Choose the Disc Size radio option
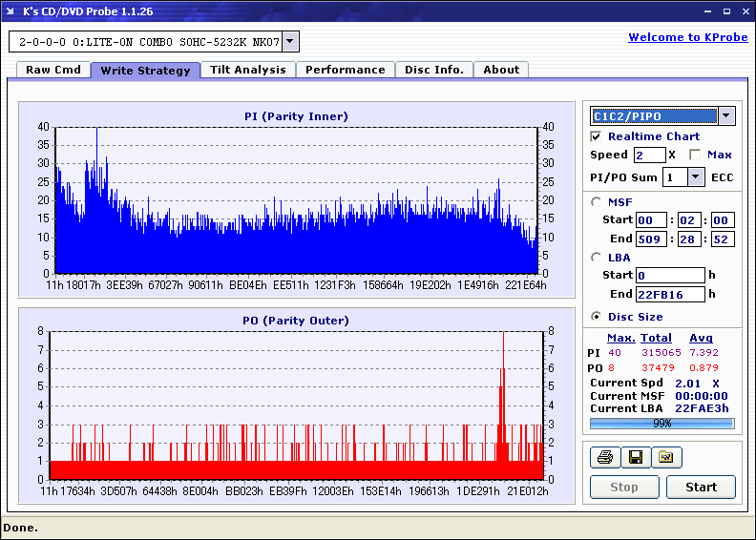The height and width of the screenshot is (540, 756). pyautogui.click(x=597, y=317)
